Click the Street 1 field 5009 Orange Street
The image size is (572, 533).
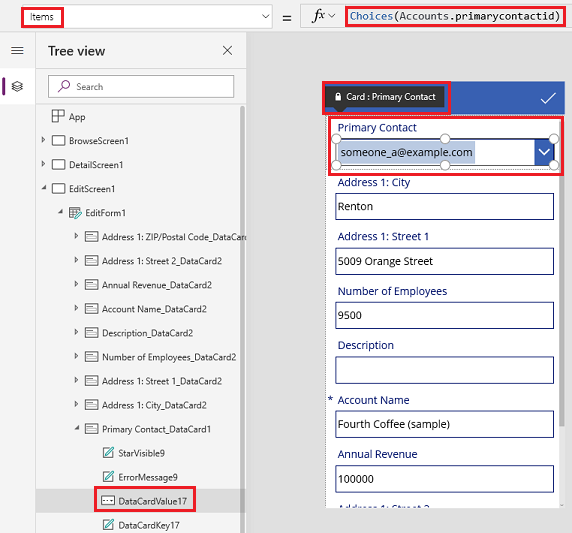[444, 261]
